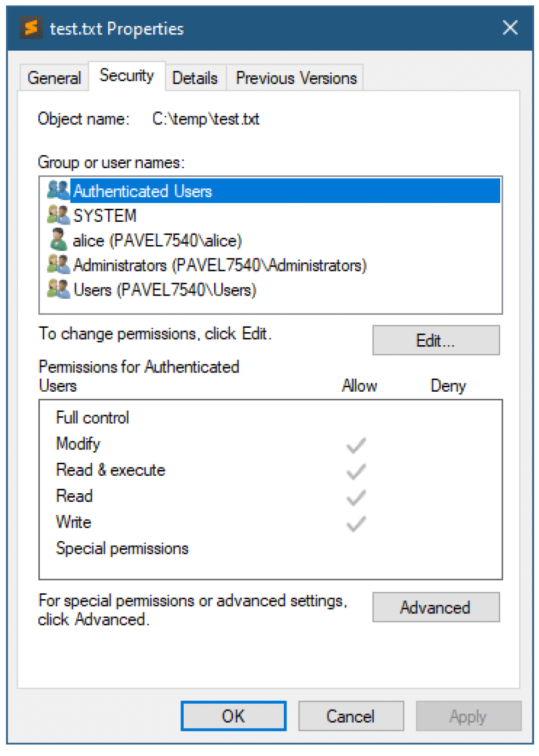Click the Read & execute allow checkmark
The image size is (539, 756).
pos(356,471)
